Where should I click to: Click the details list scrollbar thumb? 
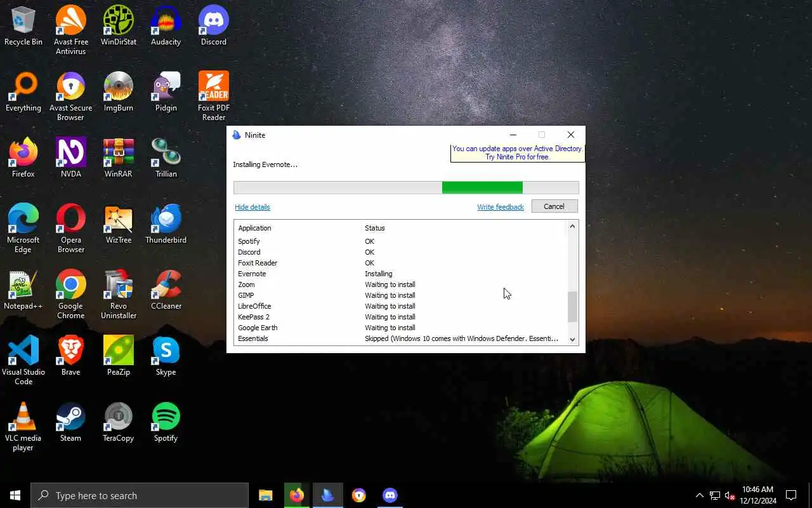572,307
